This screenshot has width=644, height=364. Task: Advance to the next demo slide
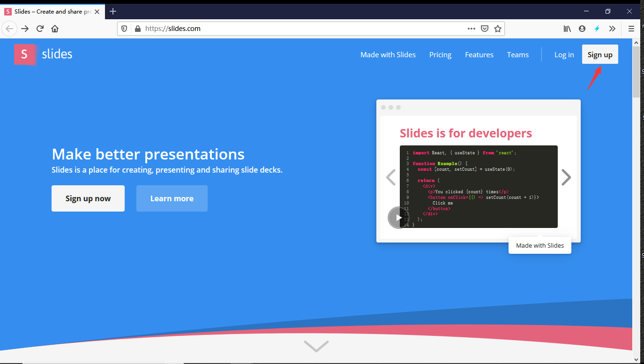point(566,177)
